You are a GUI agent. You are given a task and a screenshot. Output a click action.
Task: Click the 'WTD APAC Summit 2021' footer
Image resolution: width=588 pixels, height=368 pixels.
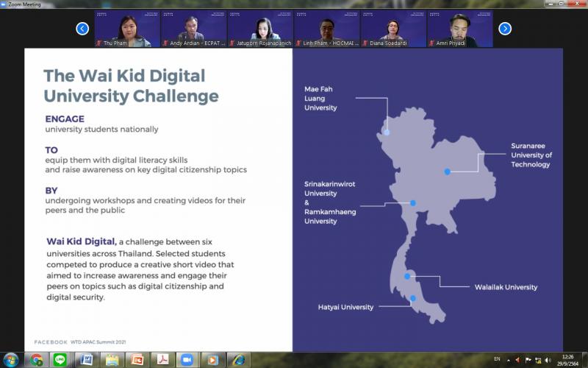point(98,342)
